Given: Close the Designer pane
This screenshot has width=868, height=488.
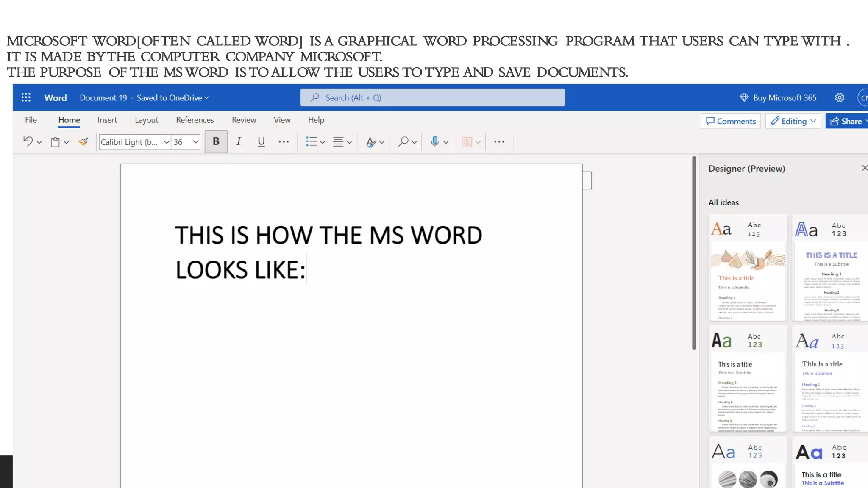Looking at the screenshot, I should (864, 168).
